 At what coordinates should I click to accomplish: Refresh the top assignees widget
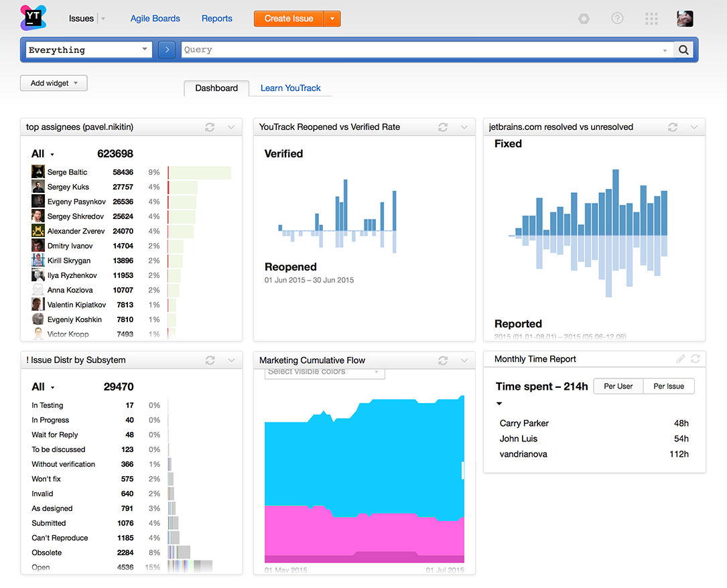(210, 127)
